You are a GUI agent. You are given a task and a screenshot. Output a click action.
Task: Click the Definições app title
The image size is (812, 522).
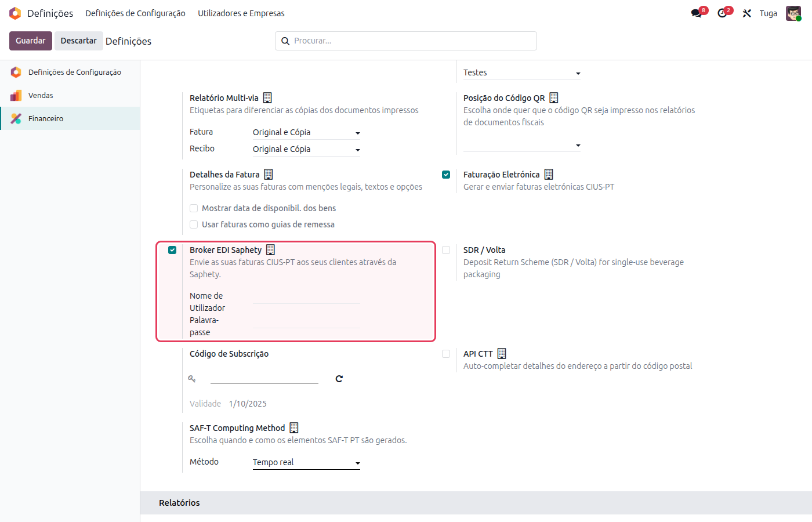[x=50, y=13]
